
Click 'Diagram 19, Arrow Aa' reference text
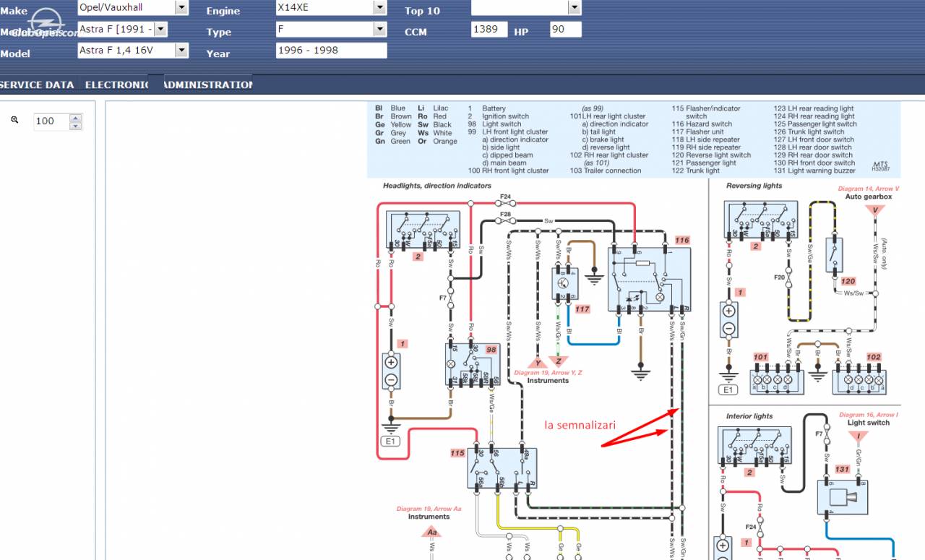429,509
